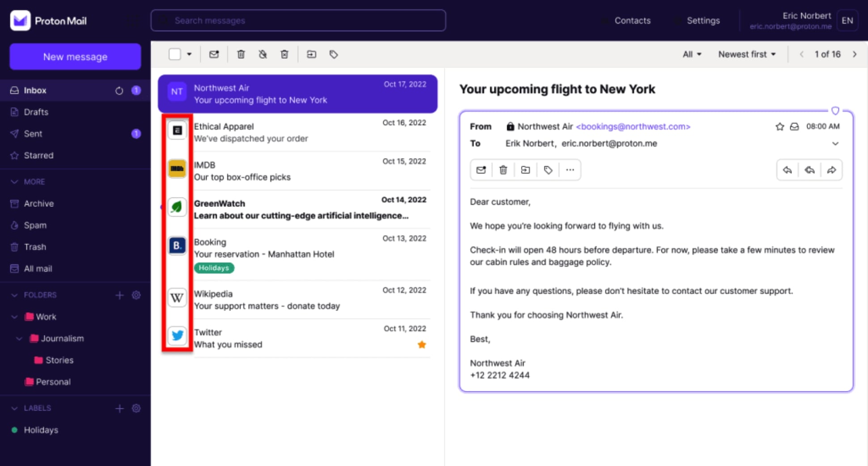Reply to the Northwest Air email
Viewport: 868px width, 466px height.
click(787, 170)
